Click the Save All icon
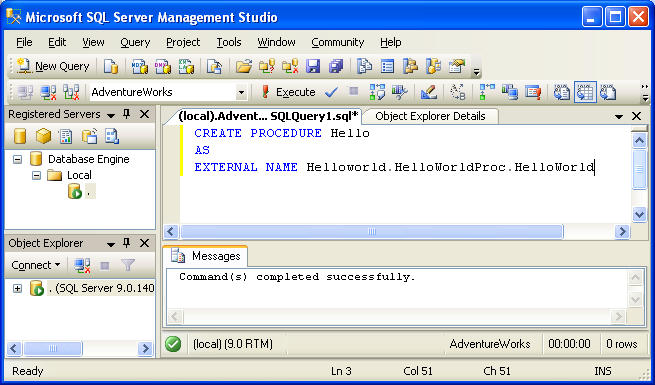The height and width of the screenshot is (385, 655). 336,66
